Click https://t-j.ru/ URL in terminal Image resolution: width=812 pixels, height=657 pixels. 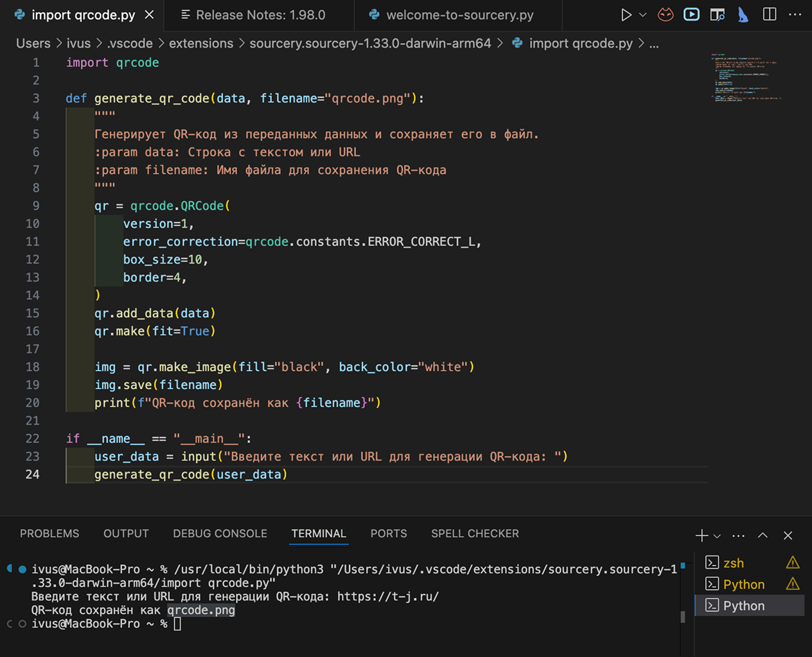(388, 596)
